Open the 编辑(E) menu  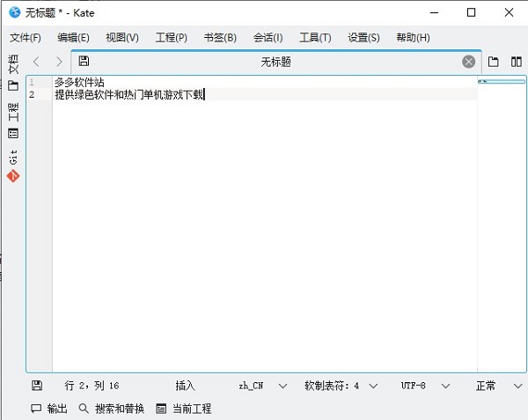(73, 37)
